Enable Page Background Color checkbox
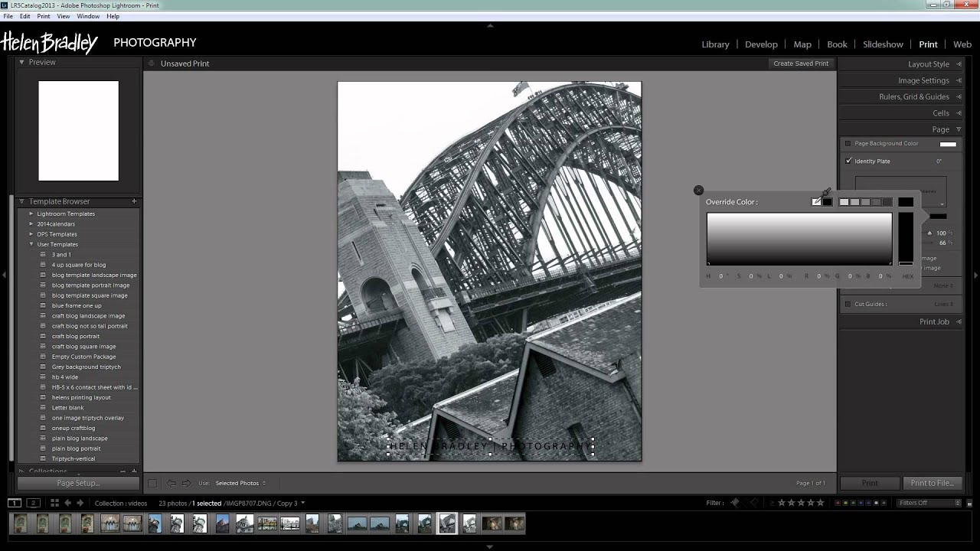This screenshot has width=980, height=551. point(848,144)
